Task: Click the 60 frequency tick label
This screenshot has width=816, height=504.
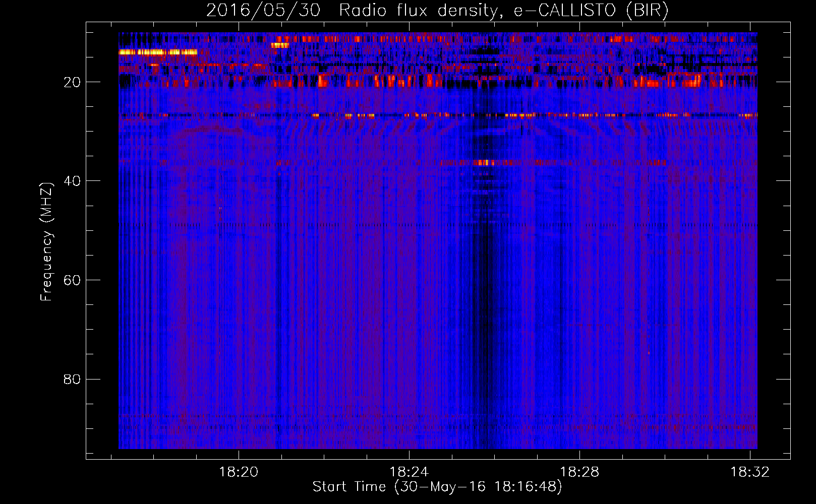Action: pyautogui.click(x=73, y=280)
